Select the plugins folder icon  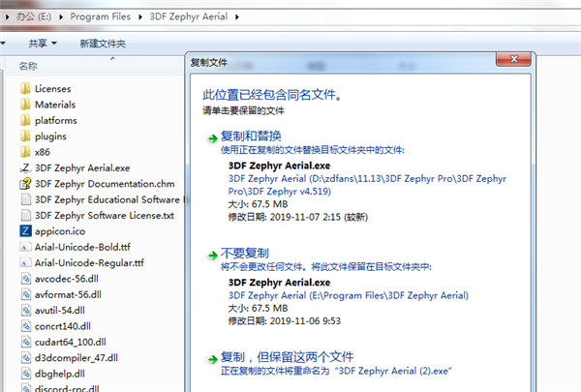[x=25, y=136]
